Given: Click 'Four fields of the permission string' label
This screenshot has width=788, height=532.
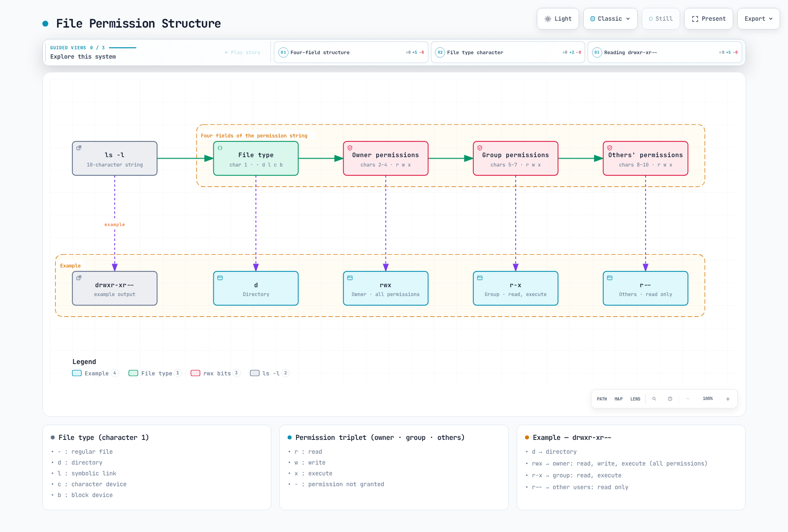Looking at the screenshot, I should [254, 136].
